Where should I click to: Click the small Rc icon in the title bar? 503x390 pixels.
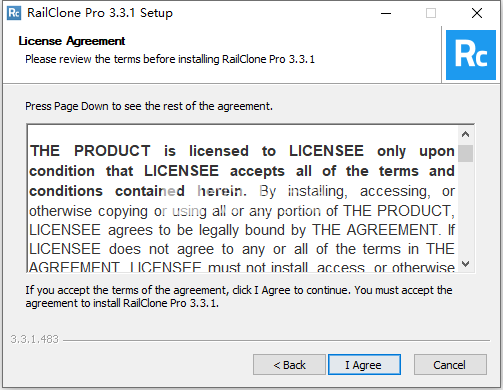tap(14, 13)
